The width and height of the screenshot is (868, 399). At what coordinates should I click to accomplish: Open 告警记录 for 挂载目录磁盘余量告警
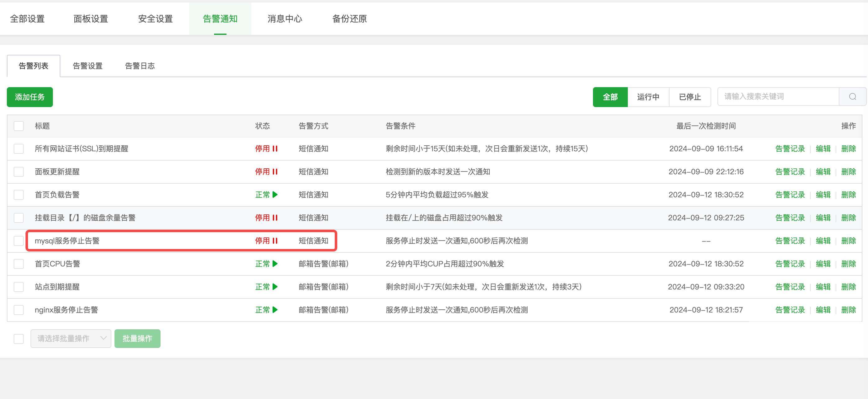tap(790, 218)
